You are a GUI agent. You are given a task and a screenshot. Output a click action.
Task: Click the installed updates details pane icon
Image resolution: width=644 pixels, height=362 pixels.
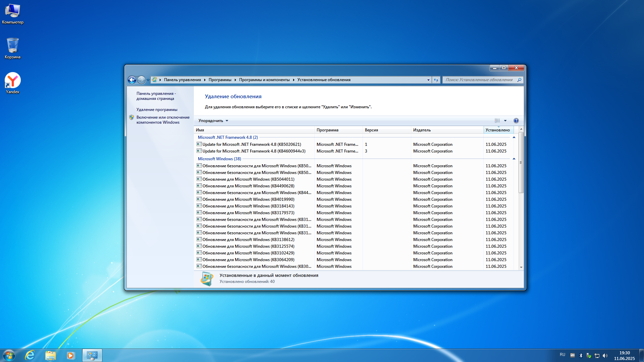click(x=207, y=279)
